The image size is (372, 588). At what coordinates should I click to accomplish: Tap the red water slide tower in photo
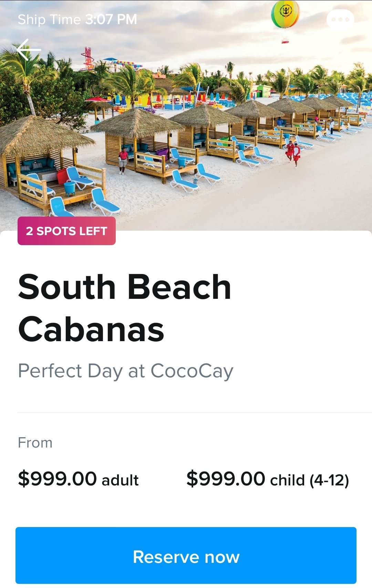click(87, 59)
